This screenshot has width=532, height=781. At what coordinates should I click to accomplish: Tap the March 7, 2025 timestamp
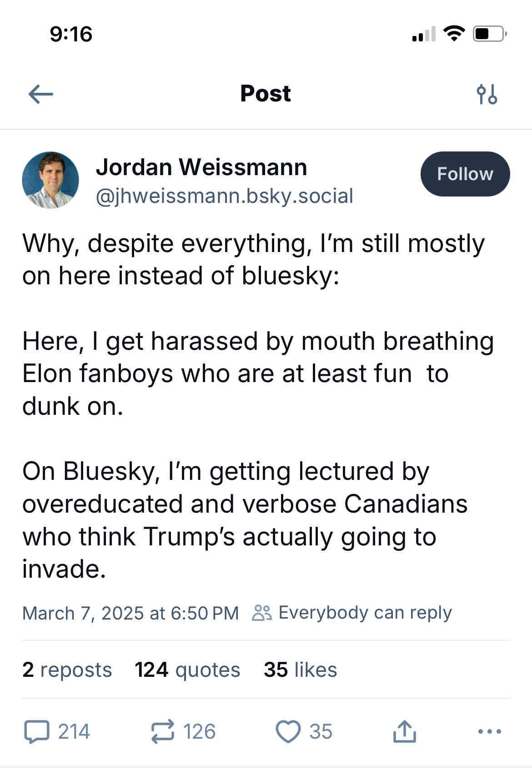pyautogui.click(x=130, y=613)
